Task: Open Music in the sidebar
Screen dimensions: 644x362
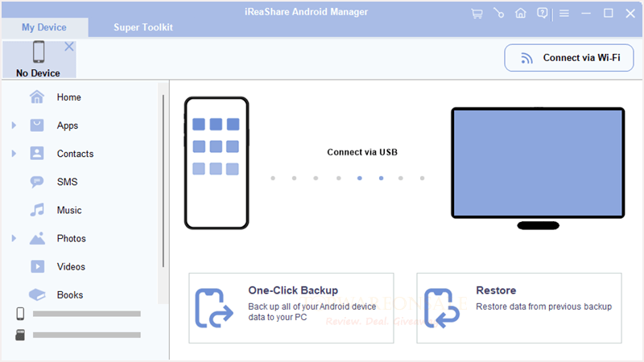Action: (69, 210)
